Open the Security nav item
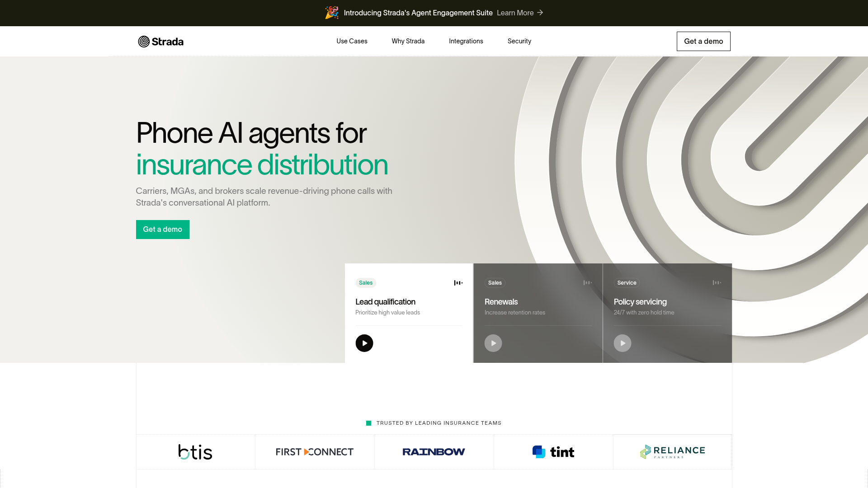This screenshot has width=868, height=488. [x=519, y=41]
